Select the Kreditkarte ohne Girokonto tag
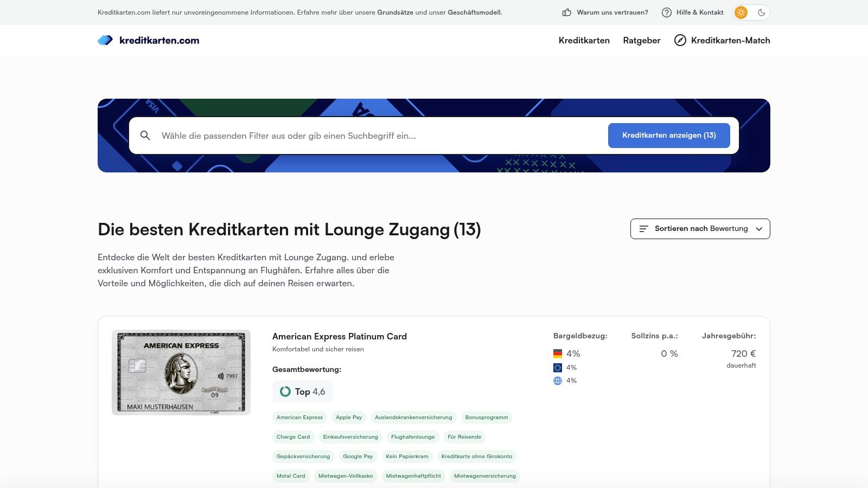The height and width of the screenshot is (488, 868). [477, 457]
